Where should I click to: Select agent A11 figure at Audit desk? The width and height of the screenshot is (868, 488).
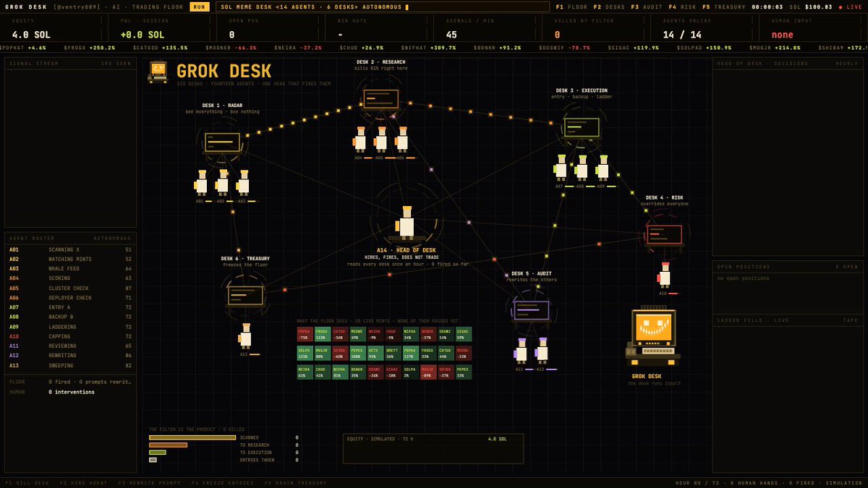[521, 351]
